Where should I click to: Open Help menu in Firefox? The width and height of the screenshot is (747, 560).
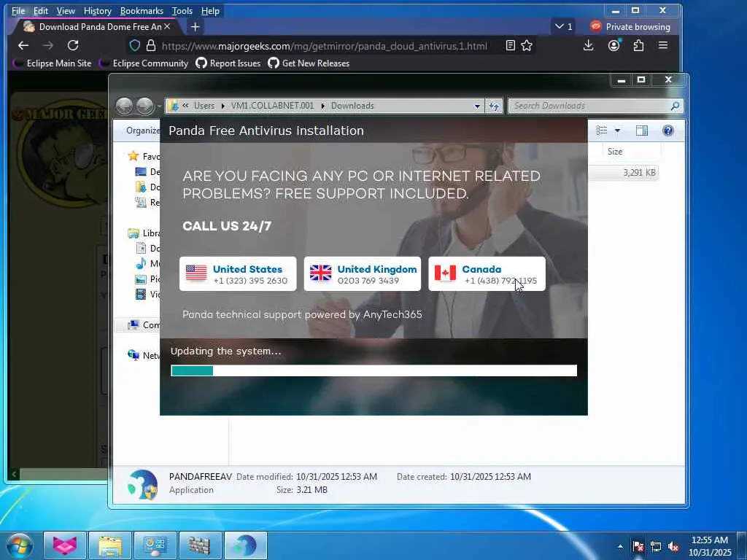(x=210, y=10)
